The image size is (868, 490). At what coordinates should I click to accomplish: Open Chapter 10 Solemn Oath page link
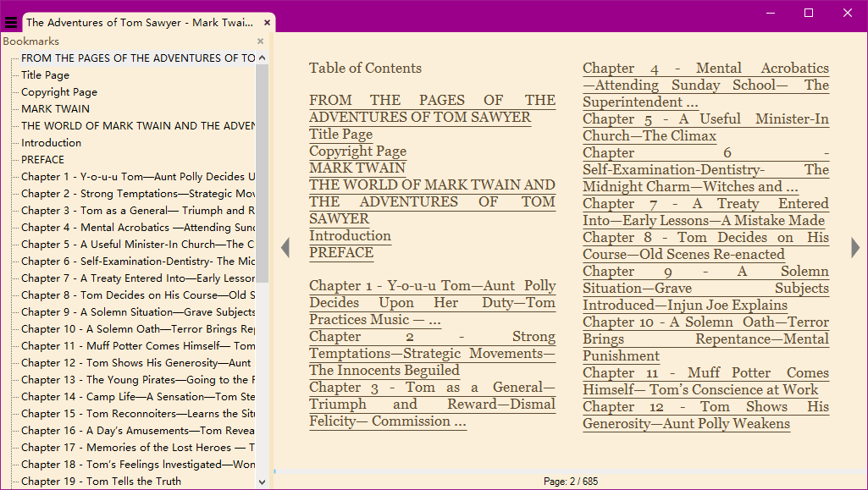coord(705,339)
